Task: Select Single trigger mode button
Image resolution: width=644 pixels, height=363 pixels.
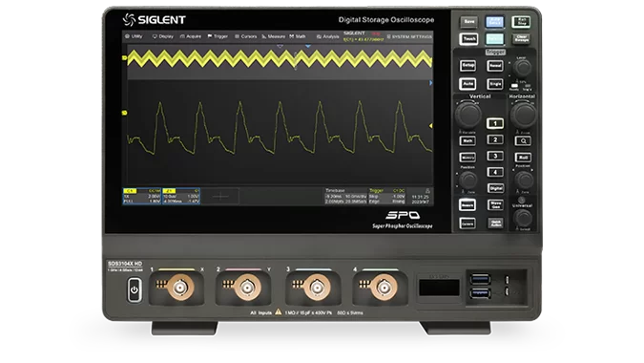Action: pos(494,84)
